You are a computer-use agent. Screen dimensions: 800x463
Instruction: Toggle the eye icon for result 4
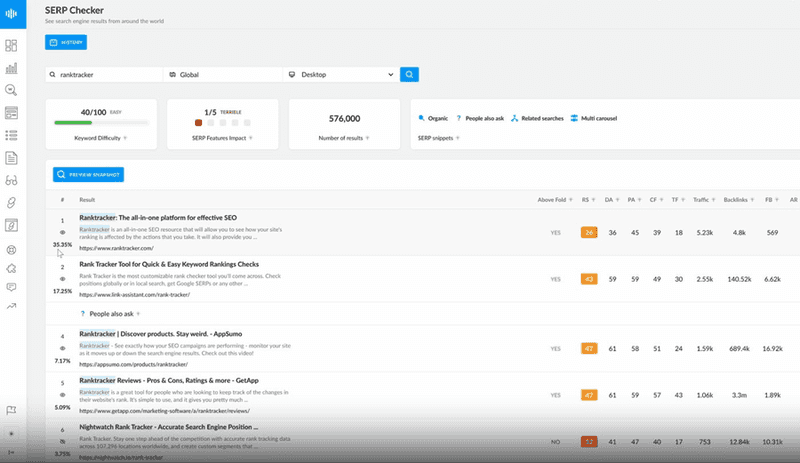click(63, 348)
